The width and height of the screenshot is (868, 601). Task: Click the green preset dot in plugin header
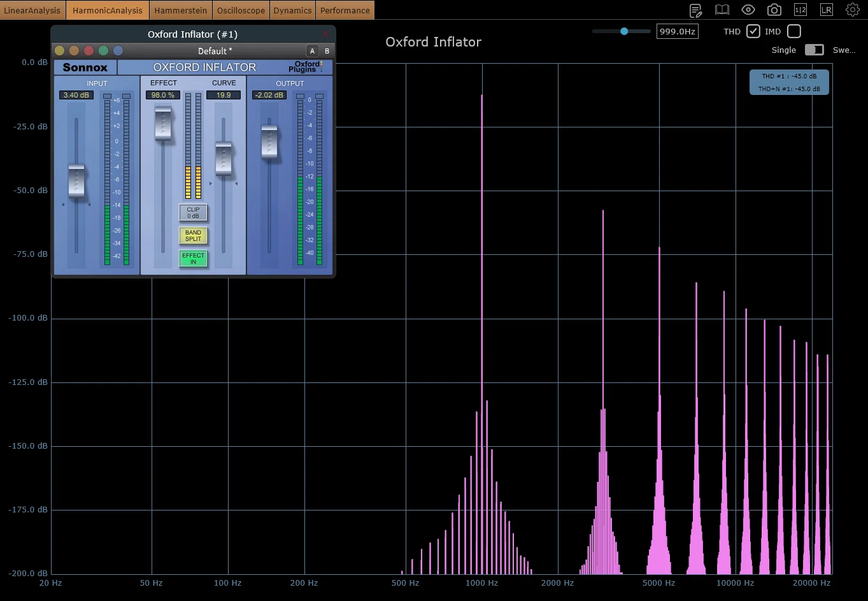pyautogui.click(x=103, y=51)
